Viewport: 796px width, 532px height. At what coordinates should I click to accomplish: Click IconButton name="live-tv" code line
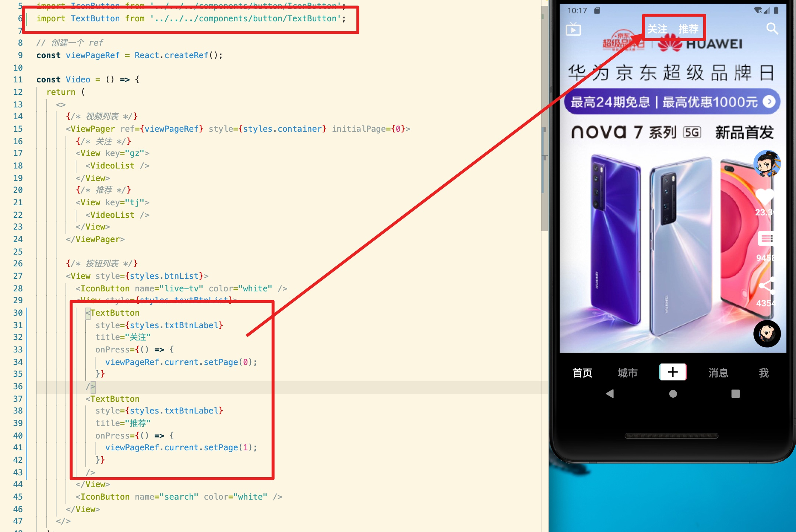point(181,288)
